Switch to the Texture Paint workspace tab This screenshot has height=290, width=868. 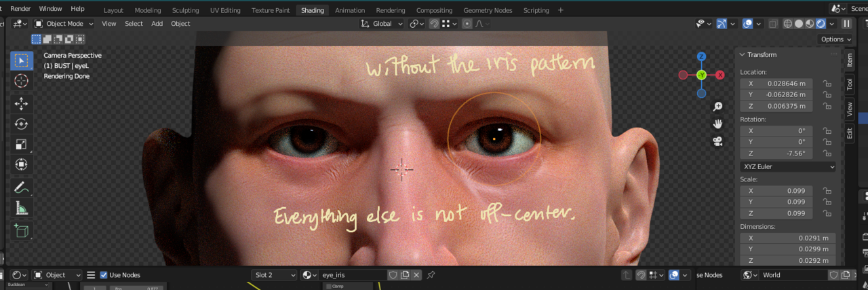(271, 10)
